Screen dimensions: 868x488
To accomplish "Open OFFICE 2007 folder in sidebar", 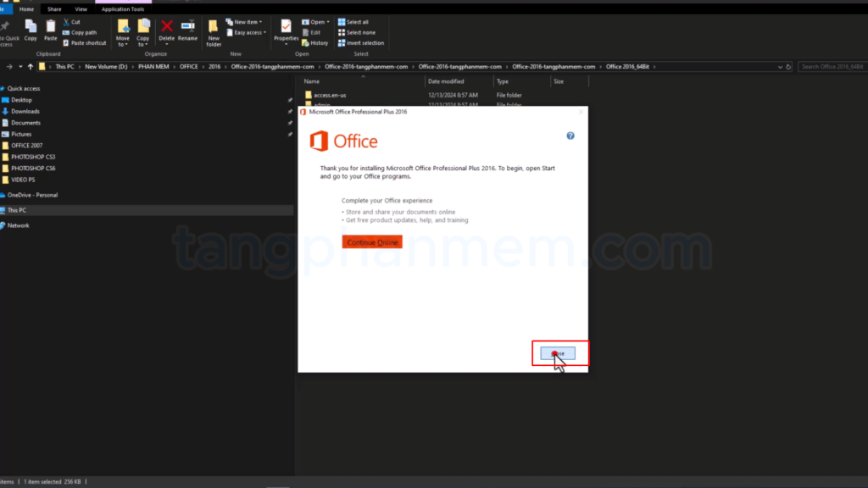I will (x=26, y=146).
